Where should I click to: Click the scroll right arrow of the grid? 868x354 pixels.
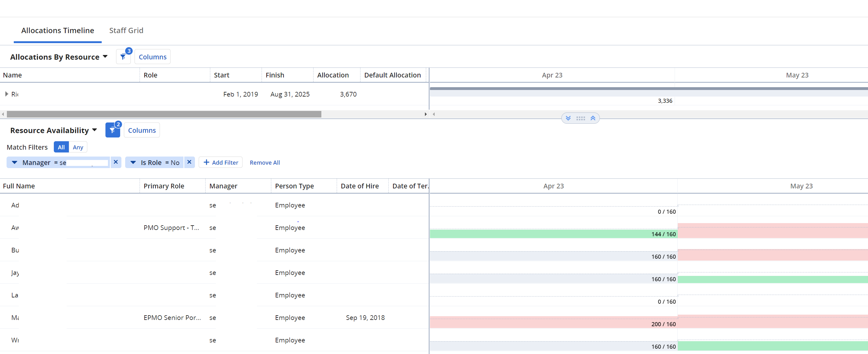[426, 114]
